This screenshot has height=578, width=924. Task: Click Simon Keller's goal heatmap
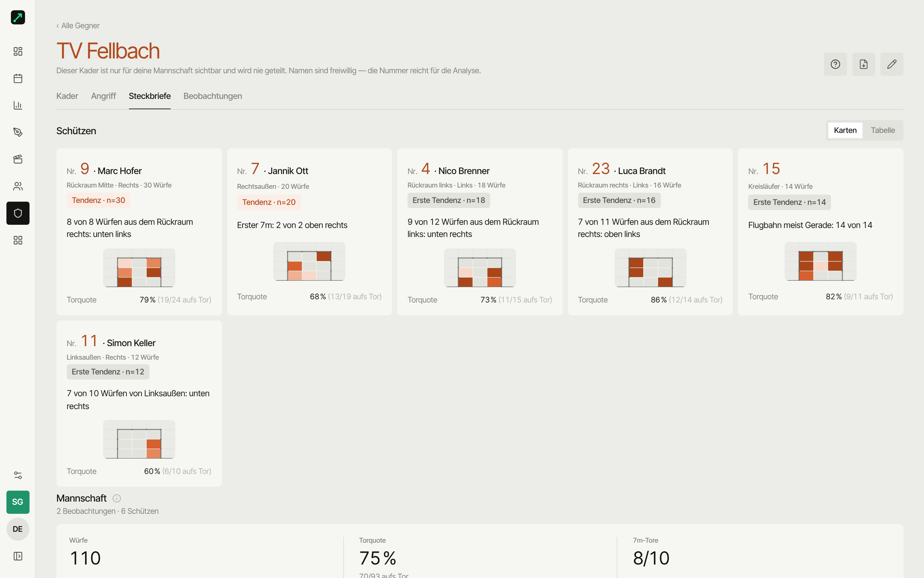139,439
